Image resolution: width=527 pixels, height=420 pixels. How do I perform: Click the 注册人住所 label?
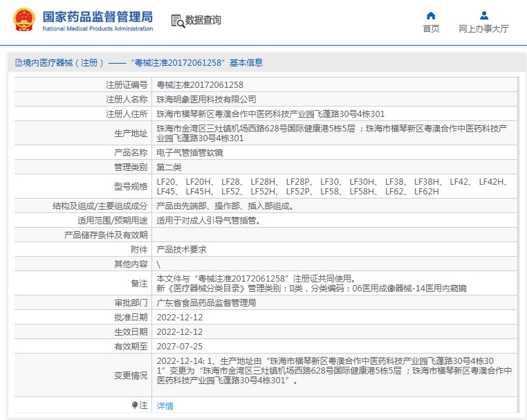(x=127, y=114)
